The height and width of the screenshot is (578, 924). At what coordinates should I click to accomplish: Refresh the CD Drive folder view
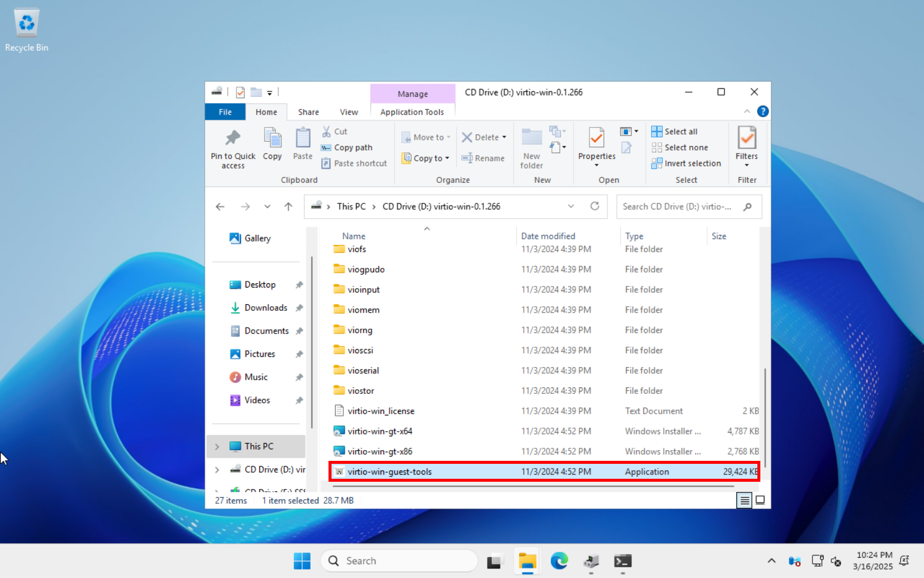(x=595, y=206)
